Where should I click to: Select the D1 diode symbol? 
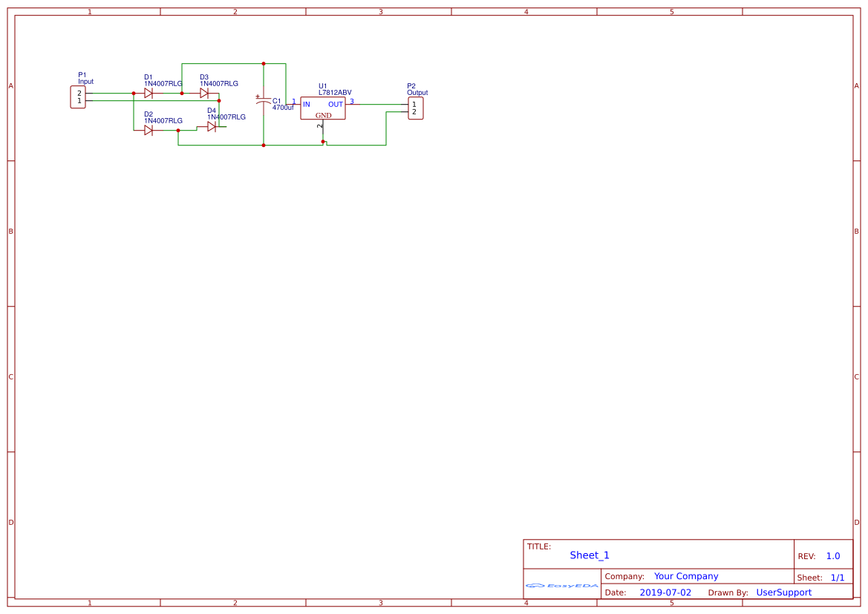(x=149, y=94)
